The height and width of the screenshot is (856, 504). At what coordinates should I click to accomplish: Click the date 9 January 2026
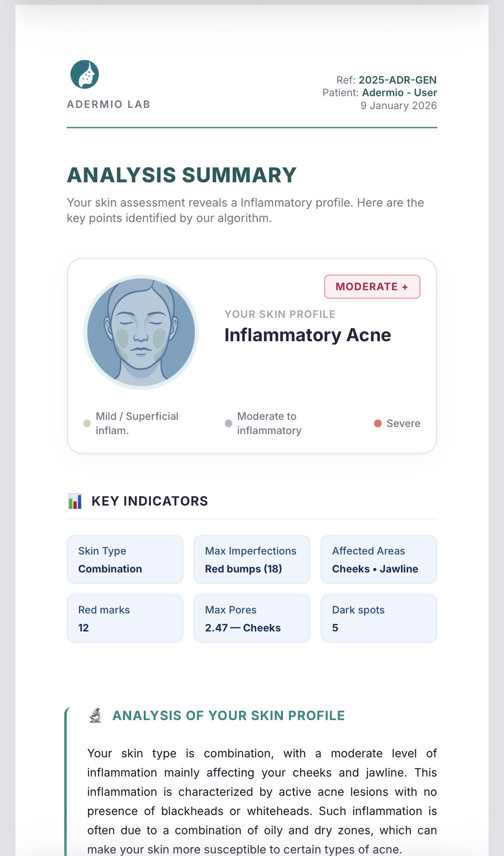pyautogui.click(x=399, y=105)
